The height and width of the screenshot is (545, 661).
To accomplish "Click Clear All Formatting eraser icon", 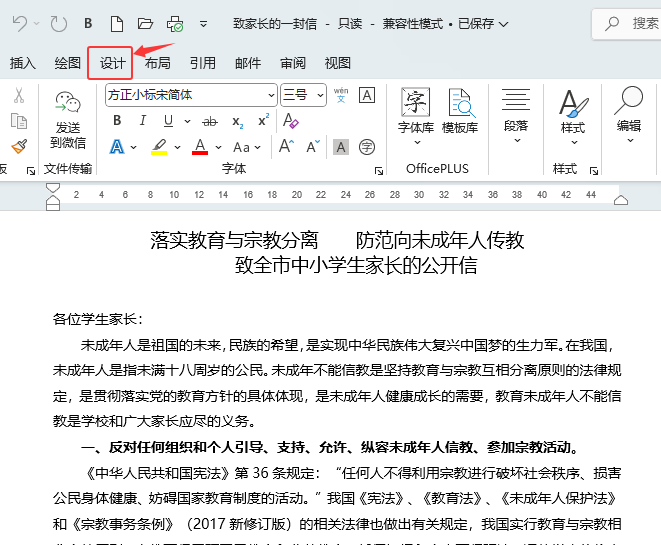I will (x=290, y=121).
